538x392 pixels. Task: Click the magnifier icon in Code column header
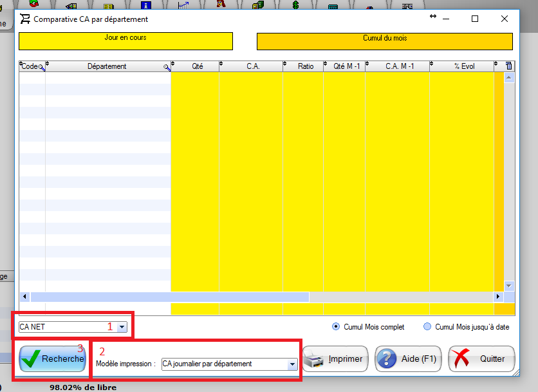click(x=42, y=67)
